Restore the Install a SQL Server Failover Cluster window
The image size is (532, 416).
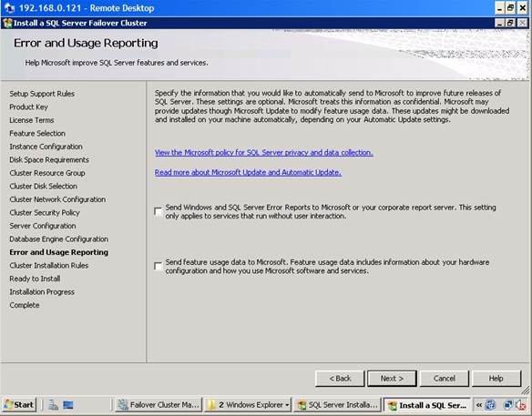click(x=510, y=23)
